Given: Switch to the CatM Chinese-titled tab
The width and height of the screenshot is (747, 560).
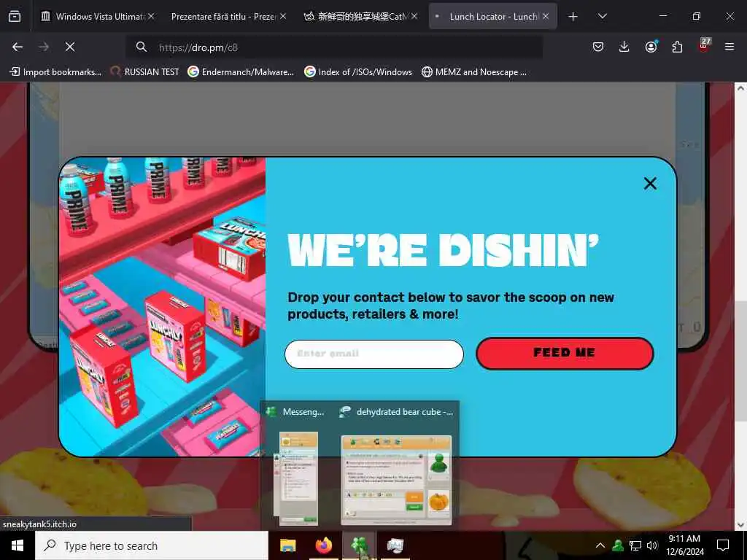Looking at the screenshot, I should (360, 16).
